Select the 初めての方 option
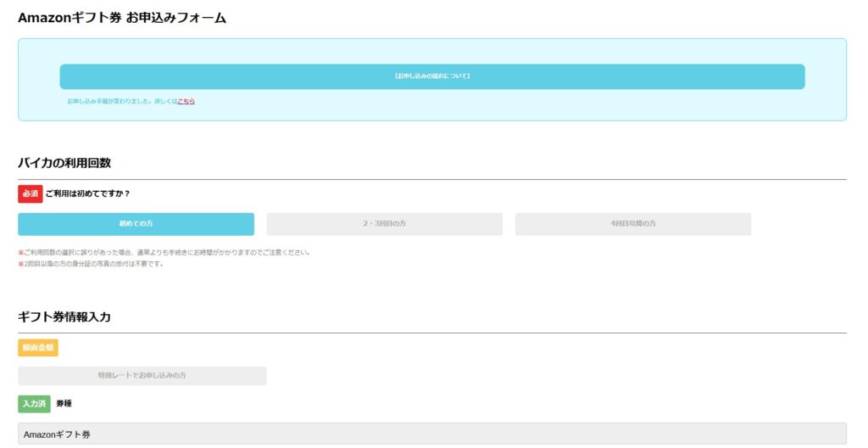Image resolution: width=868 pixels, height=448 pixels. pyautogui.click(x=136, y=224)
